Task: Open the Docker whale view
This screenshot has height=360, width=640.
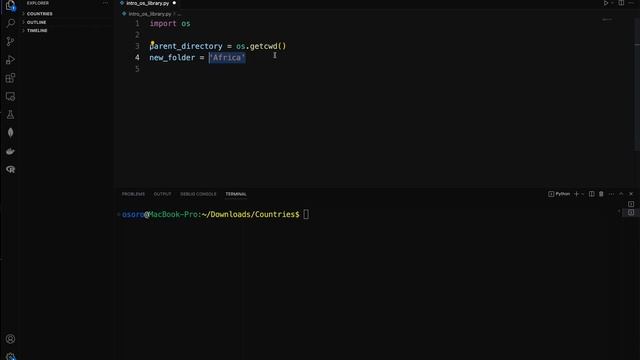Action: tap(10, 151)
